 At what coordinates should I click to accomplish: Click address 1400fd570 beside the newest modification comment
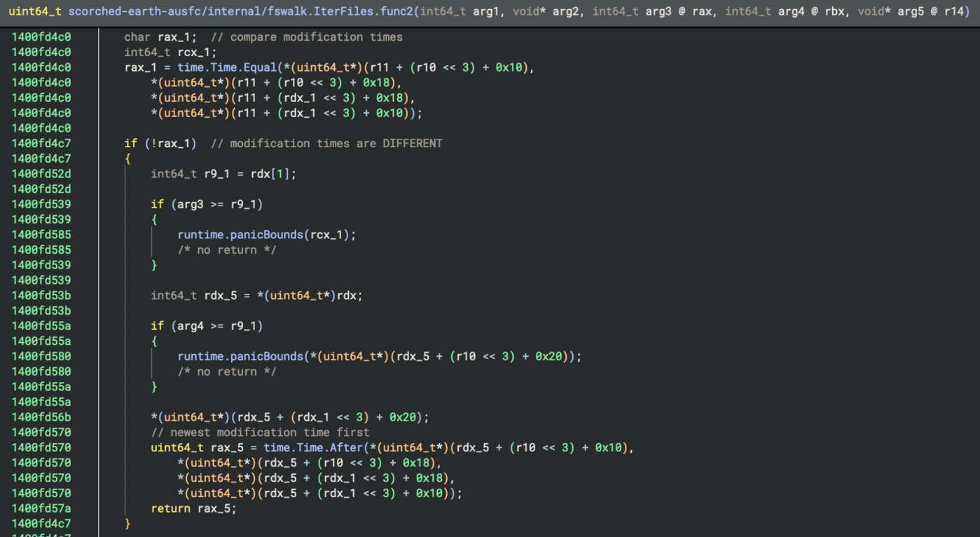(41, 433)
